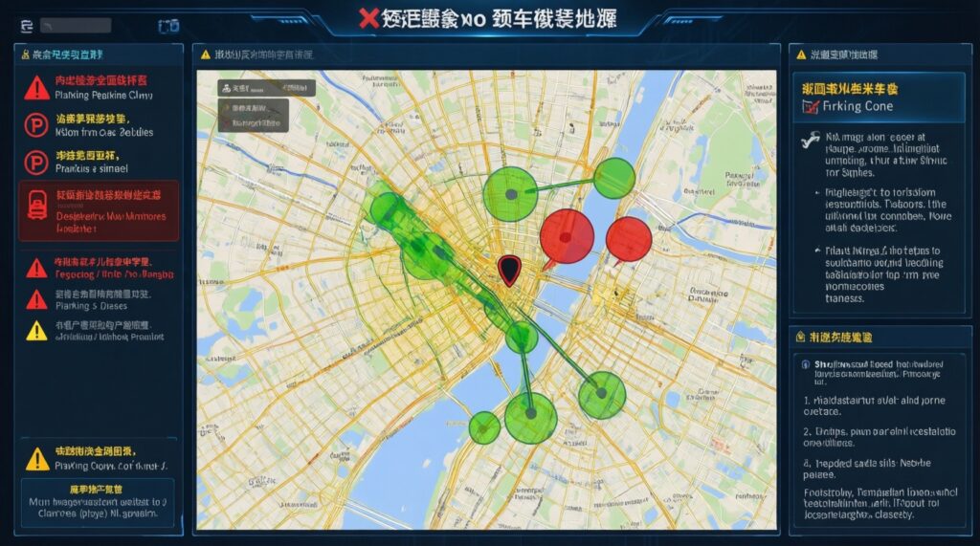This screenshot has height=546, width=980.
Task: Toggle the checkbox icon beside "Firking Cone"
Action: (809, 107)
